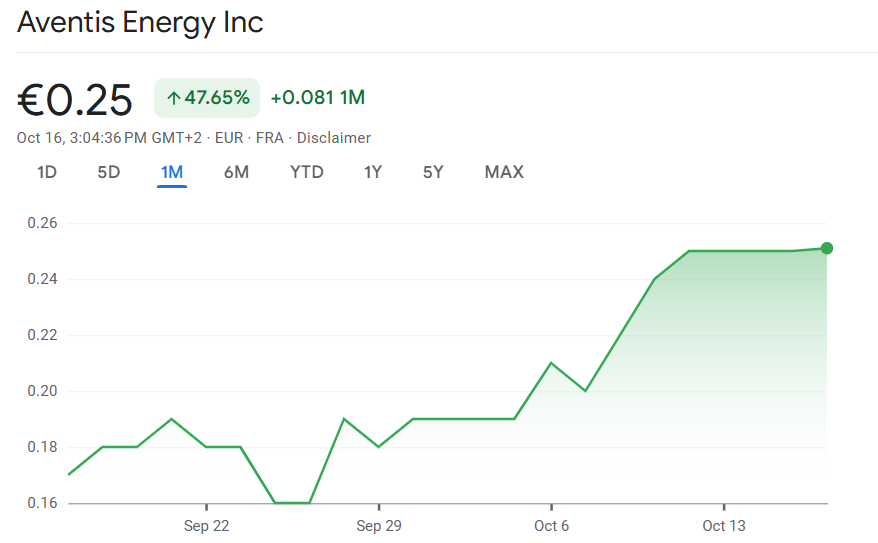The width and height of the screenshot is (878, 543).
Task: Select the active 1M range tab
Action: [x=172, y=172]
